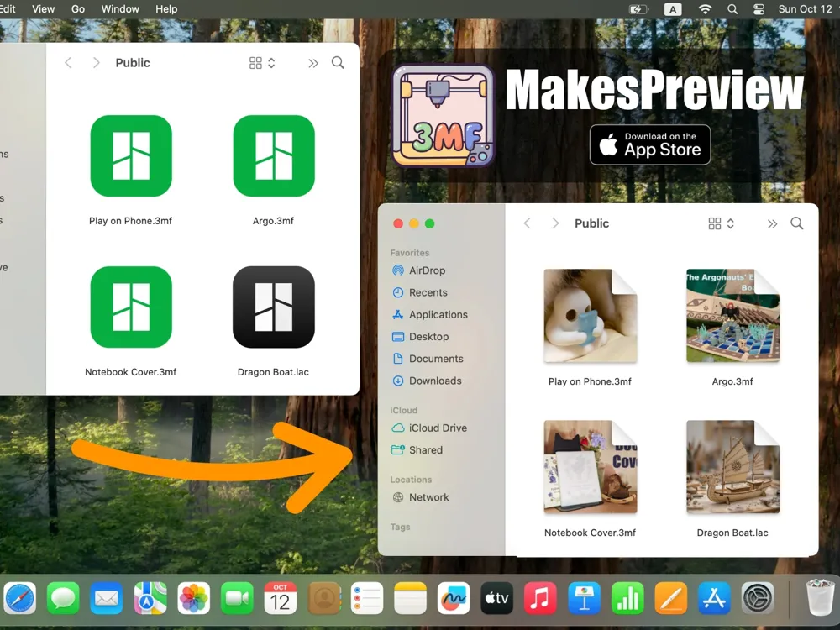840x630 pixels.
Task: Open Numbers app in the Dock
Action: tap(627, 598)
